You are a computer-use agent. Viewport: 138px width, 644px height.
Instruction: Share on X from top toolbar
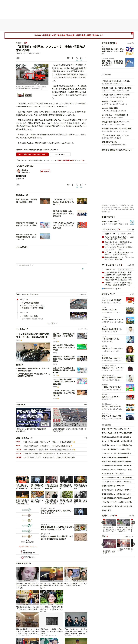[x=77, y=58]
